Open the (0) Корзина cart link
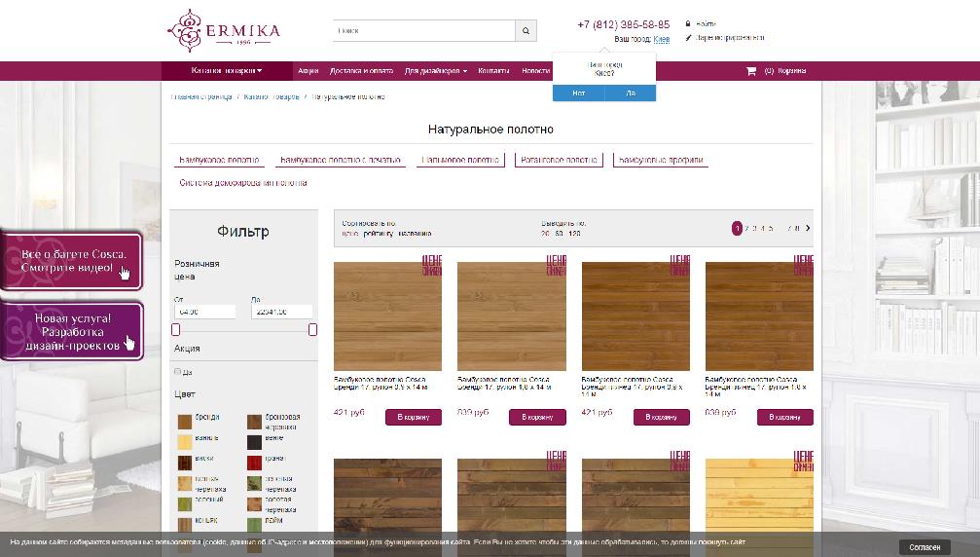The height and width of the screenshot is (557, 980). click(785, 71)
